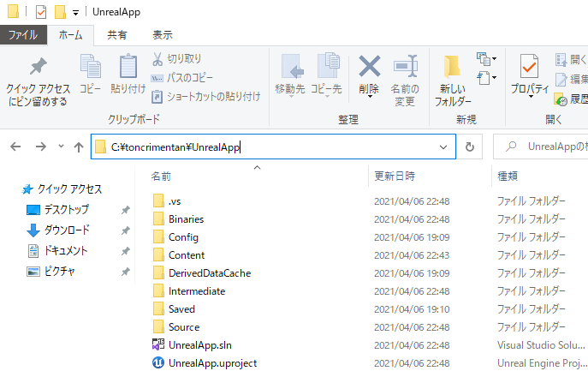Select 切り取り (Cut) scissors icon

(x=157, y=59)
